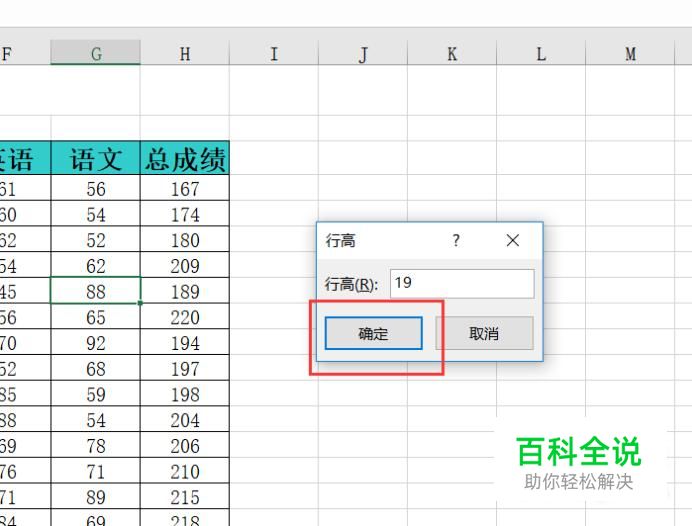
Task: Click cell with value 198
Action: click(185, 394)
